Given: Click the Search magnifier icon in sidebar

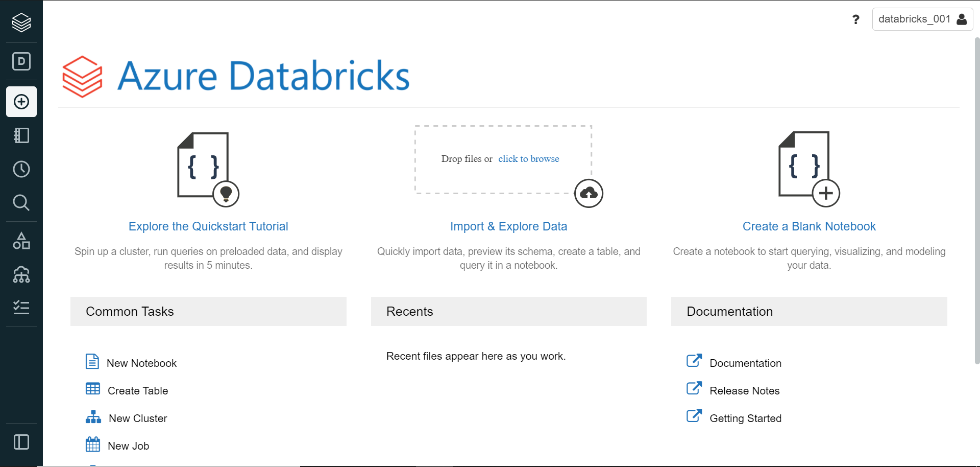Looking at the screenshot, I should (x=21, y=203).
